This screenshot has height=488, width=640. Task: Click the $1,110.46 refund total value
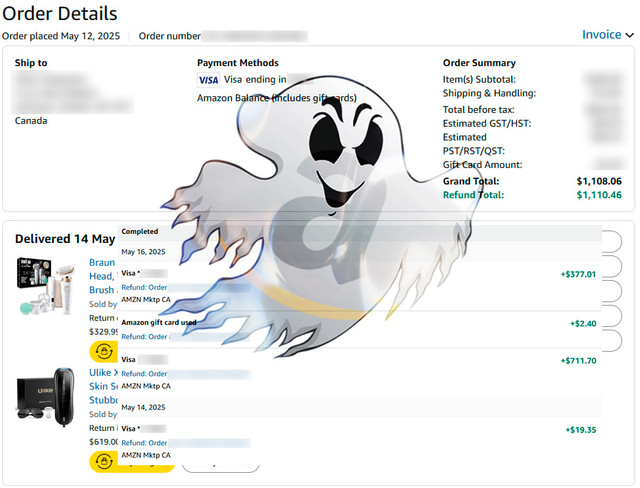click(599, 195)
